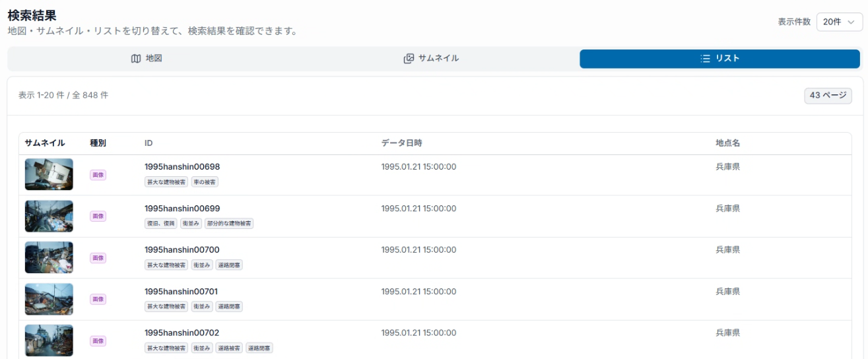Click 画像 badge in row 1995hanshin00701

(98, 300)
